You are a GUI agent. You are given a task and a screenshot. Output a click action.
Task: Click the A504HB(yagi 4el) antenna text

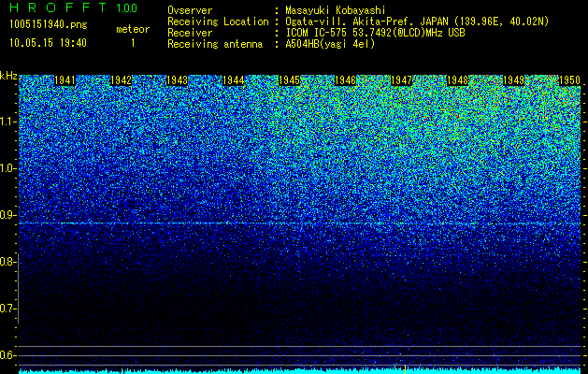point(330,44)
